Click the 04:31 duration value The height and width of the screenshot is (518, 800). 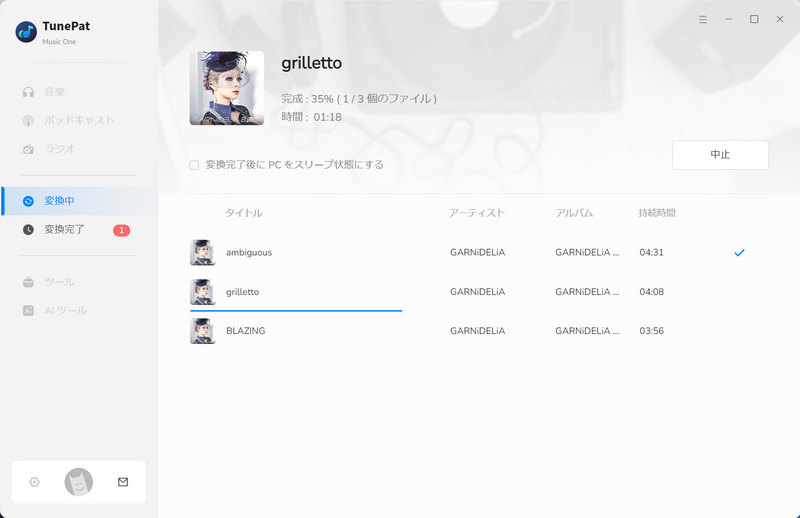[x=652, y=253]
